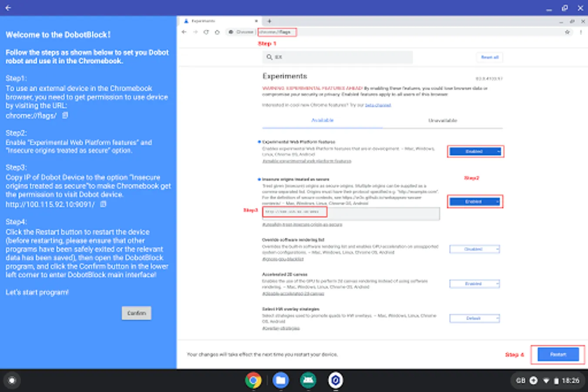Image resolution: width=588 pixels, height=392 pixels.
Task: Launch the green robot app on the shelf
Action: click(x=308, y=380)
